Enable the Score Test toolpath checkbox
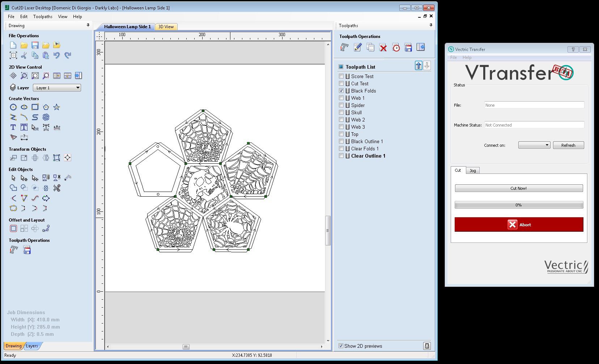The width and height of the screenshot is (599, 364). coord(341,76)
